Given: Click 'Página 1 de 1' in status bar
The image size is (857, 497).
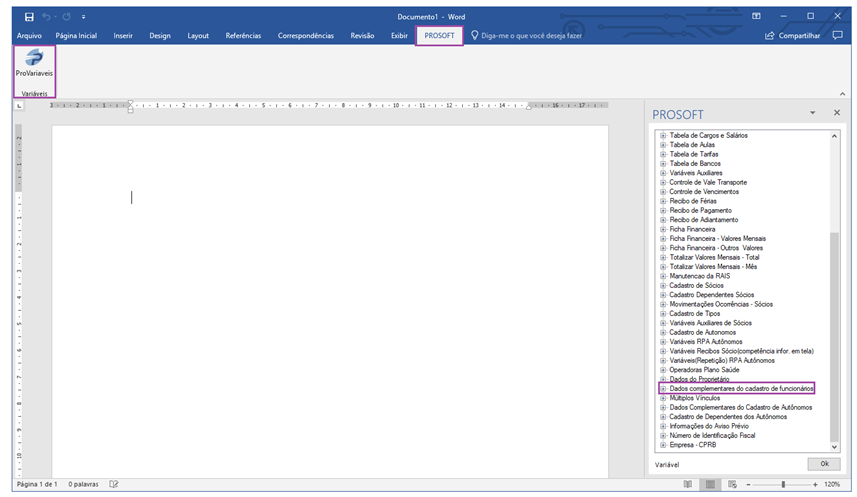Looking at the screenshot, I should click(x=37, y=484).
